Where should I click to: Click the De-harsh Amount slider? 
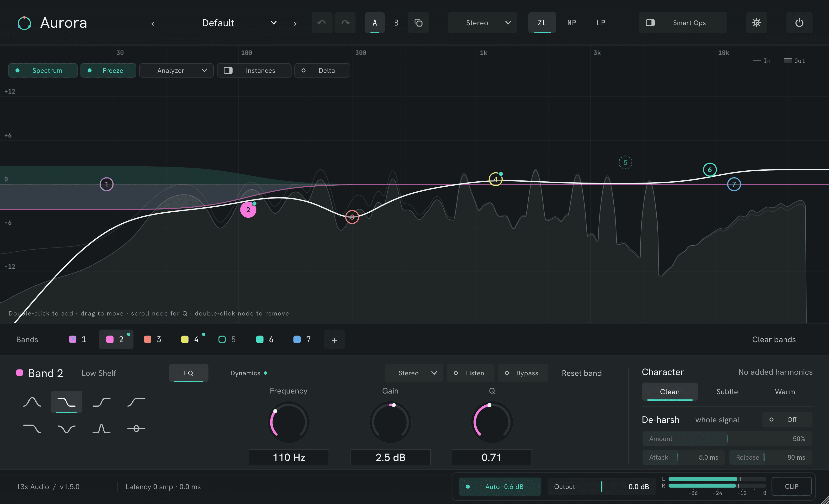point(727,439)
